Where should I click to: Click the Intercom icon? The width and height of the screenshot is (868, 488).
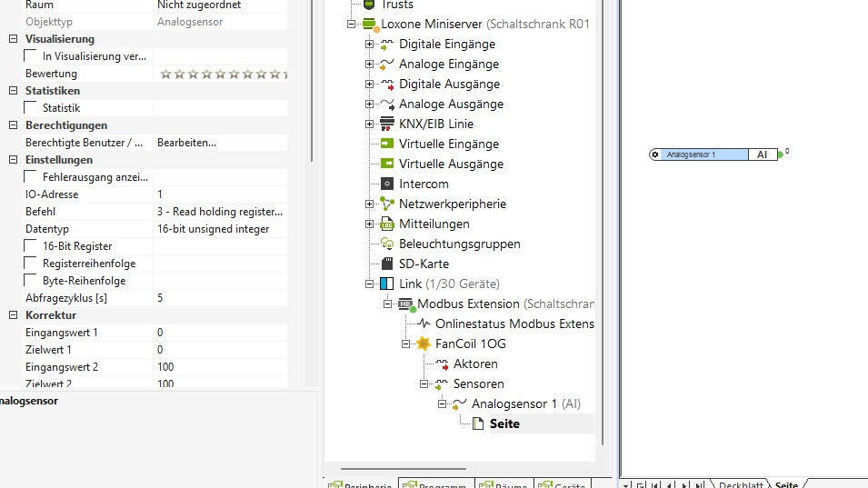(x=387, y=184)
